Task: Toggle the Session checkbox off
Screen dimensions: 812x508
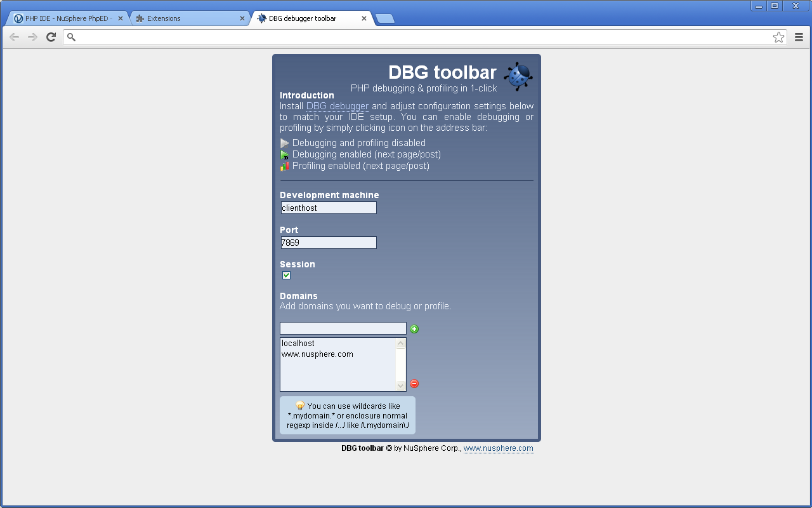Action: click(x=286, y=275)
